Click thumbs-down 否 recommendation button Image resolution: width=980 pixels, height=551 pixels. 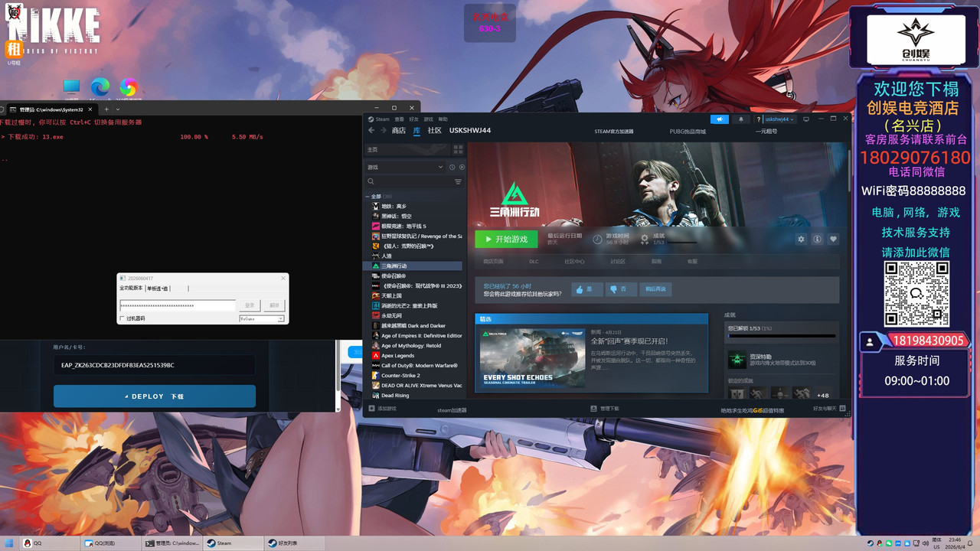click(621, 289)
